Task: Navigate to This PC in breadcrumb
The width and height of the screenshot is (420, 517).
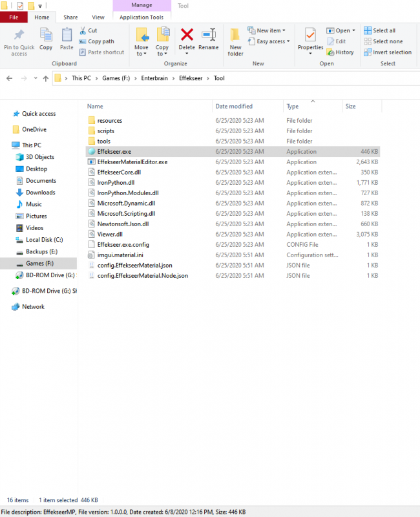Action: (81, 78)
